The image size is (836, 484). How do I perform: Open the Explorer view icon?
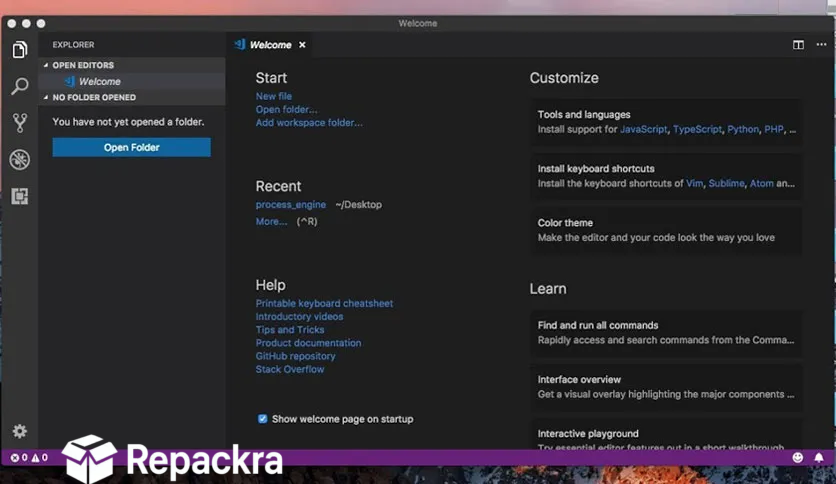click(x=20, y=50)
